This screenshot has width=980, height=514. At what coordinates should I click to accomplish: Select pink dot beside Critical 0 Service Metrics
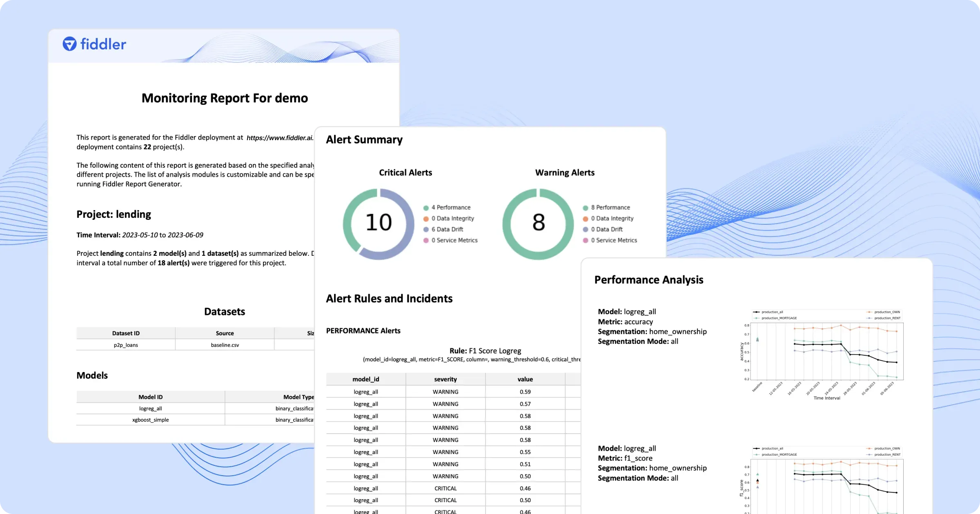[426, 241]
